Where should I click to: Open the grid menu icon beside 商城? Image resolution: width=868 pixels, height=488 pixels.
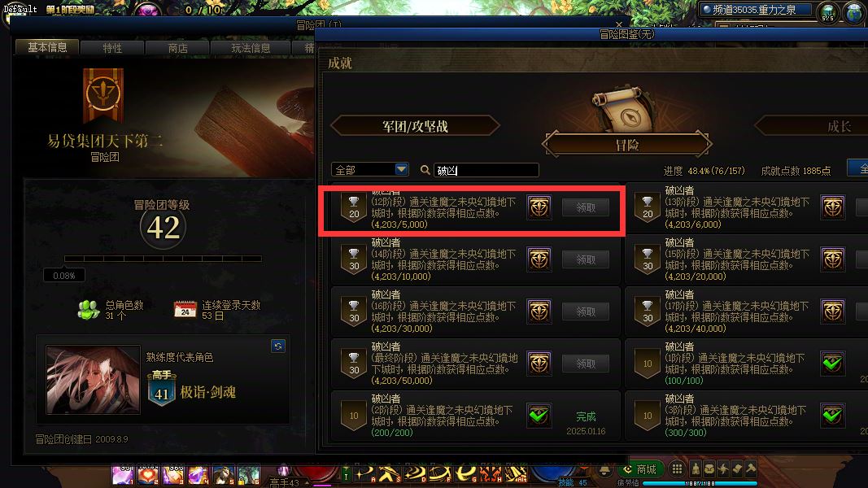pos(677,469)
